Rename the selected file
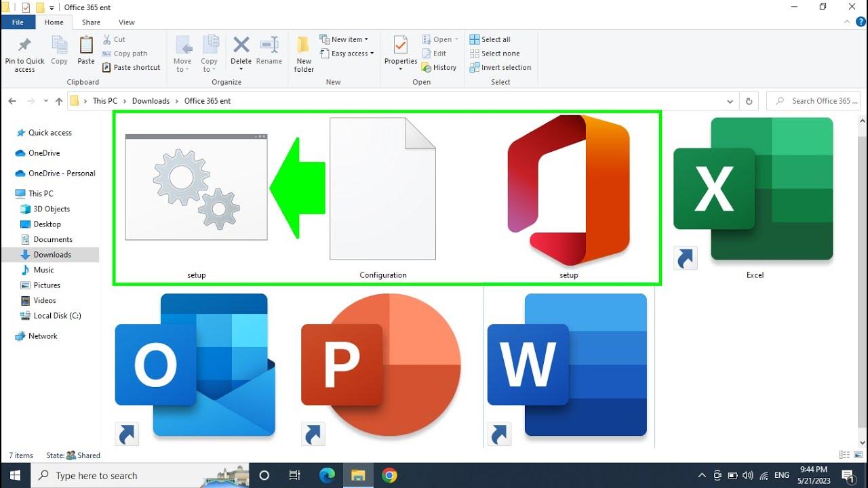The height and width of the screenshot is (488, 868). 269,51
